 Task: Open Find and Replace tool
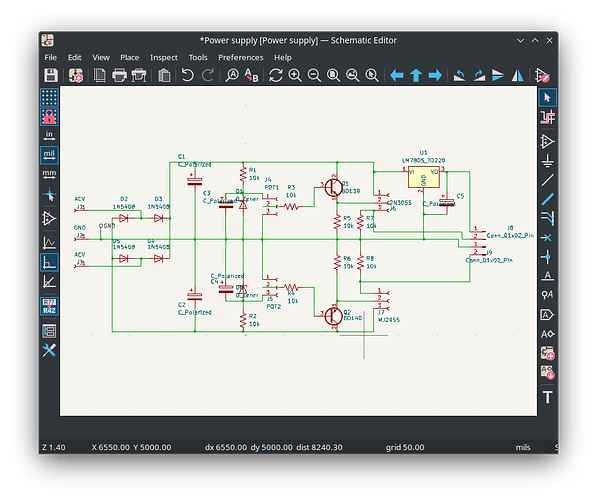[x=252, y=75]
